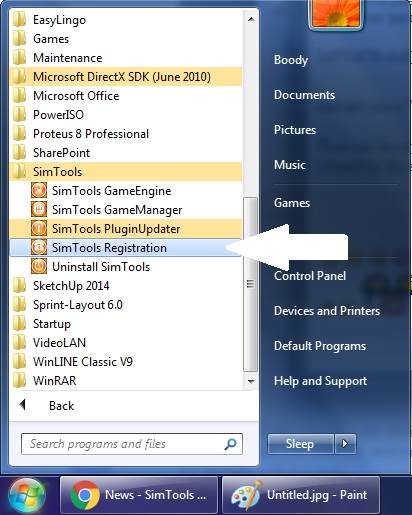Open SimTools Registration icon
The image size is (412, 515).
click(x=39, y=247)
